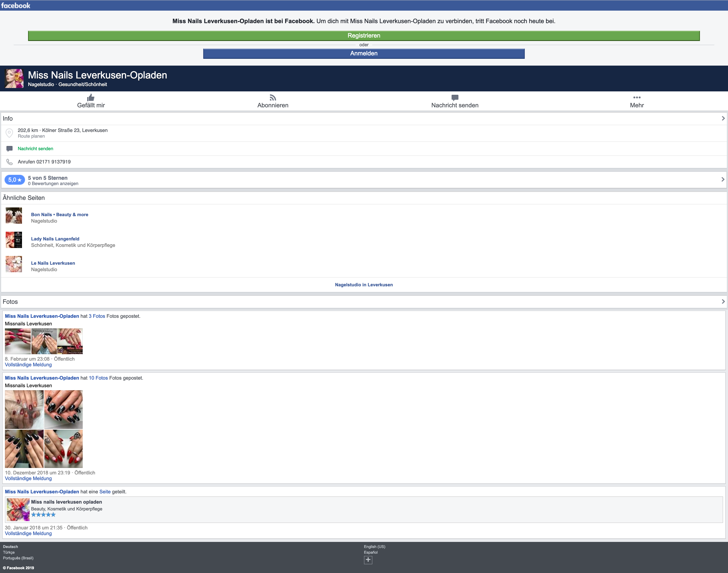This screenshot has height=573, width=728.
Task: Click Deutsch language in footer
Action: tap(10, 546)
